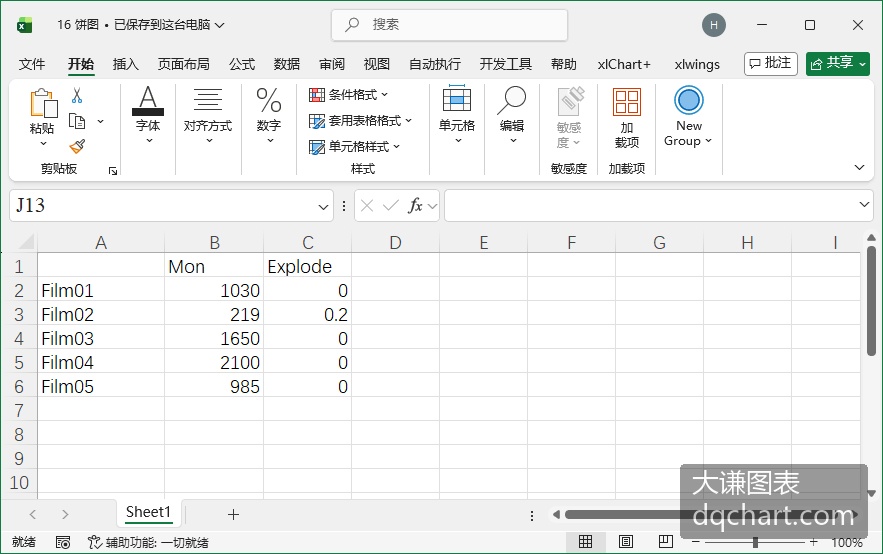Open the Name Box dropdown arrow
This screenshot has height=554, width=883.
[x=323, y=207]
